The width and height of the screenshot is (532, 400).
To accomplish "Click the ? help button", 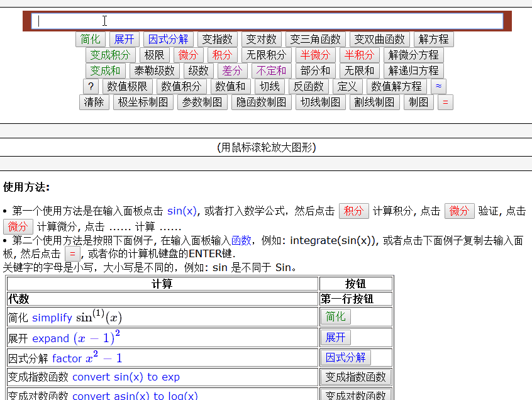I will (x=91, y=86).
